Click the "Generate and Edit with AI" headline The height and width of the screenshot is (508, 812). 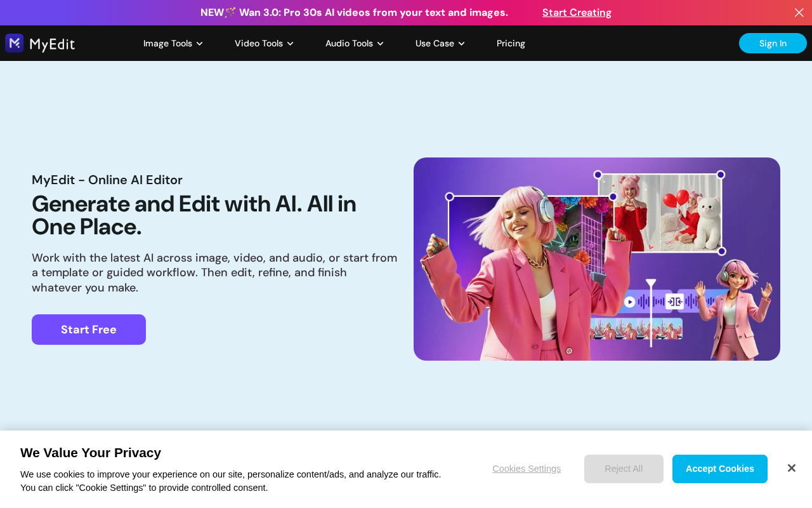(x=194, y=215)
